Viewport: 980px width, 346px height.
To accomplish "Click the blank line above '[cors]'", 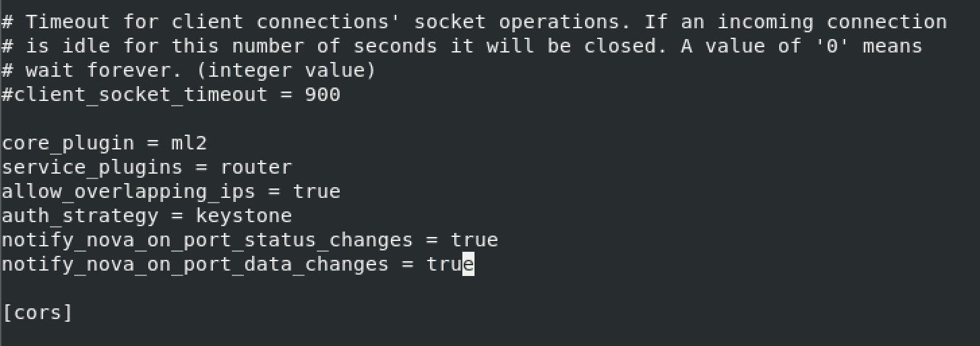I will point(490,289).
